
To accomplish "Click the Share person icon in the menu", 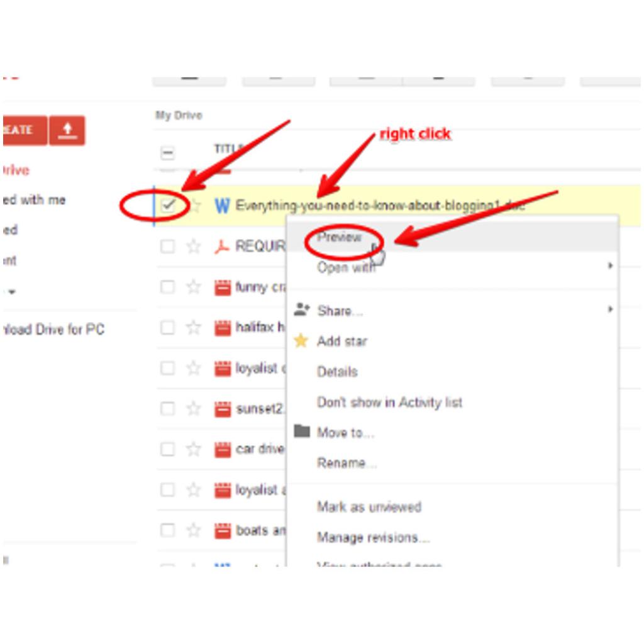I will 303,309.
